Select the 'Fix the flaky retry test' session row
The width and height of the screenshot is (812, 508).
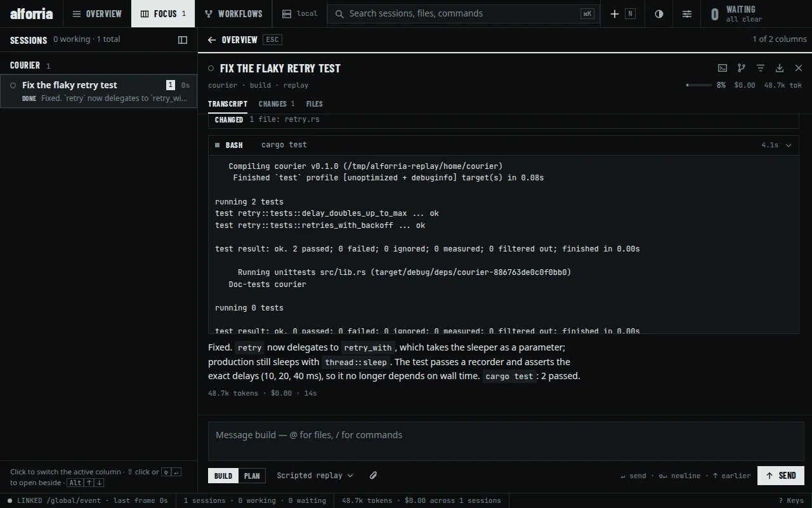tap(99, 91)
